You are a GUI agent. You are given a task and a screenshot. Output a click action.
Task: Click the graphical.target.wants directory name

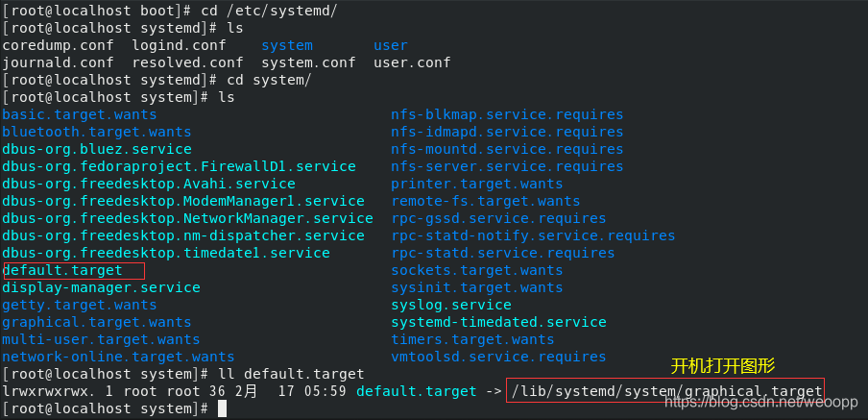point(97,322)
